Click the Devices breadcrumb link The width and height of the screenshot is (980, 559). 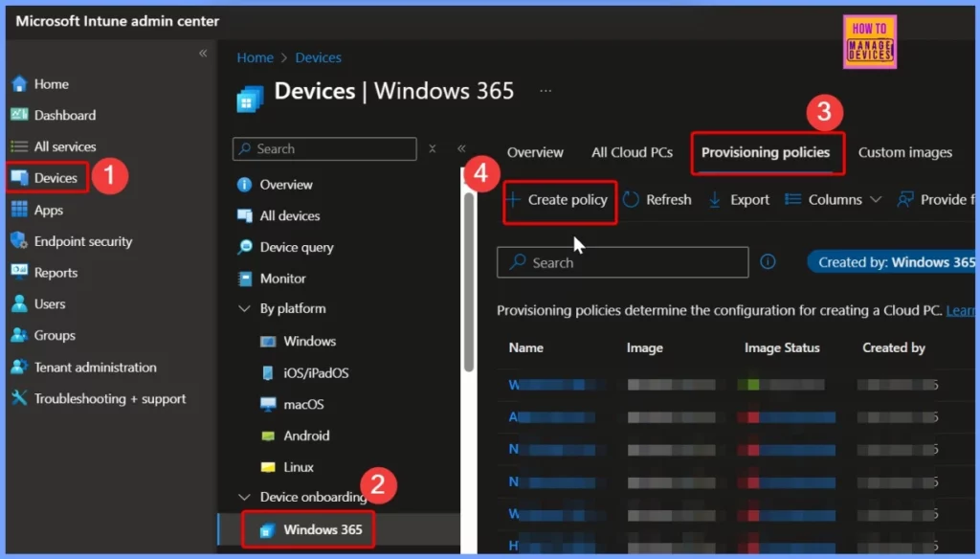click(318, 57)
